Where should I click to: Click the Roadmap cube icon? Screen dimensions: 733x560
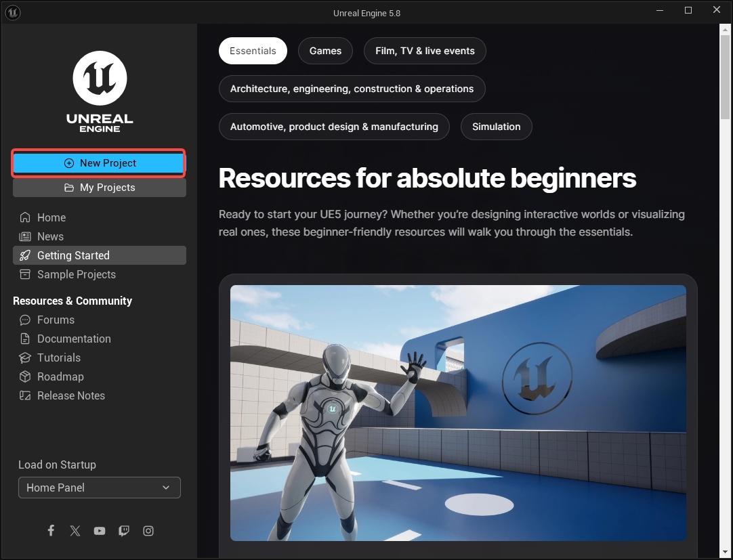click(x=25, y=376)
